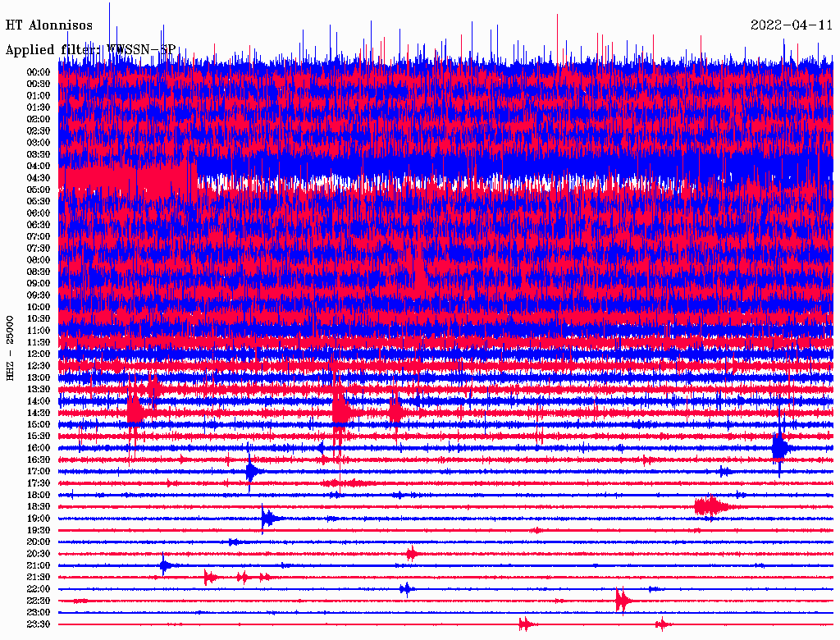Screen dimensions: 840x640
Task: Select the 05:00 time label
Action: [39, 190]
